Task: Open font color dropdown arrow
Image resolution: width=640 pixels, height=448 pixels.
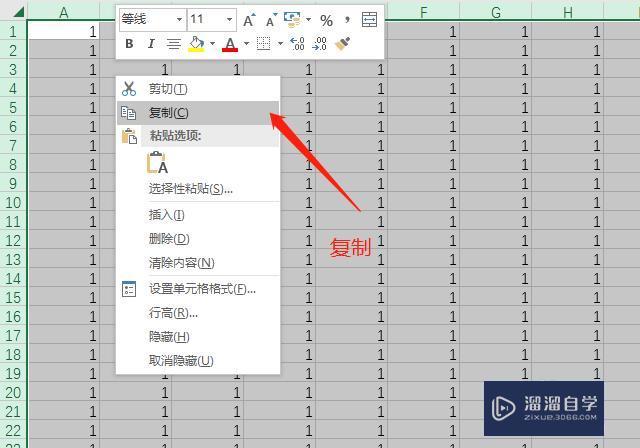Action: point(247,43)
